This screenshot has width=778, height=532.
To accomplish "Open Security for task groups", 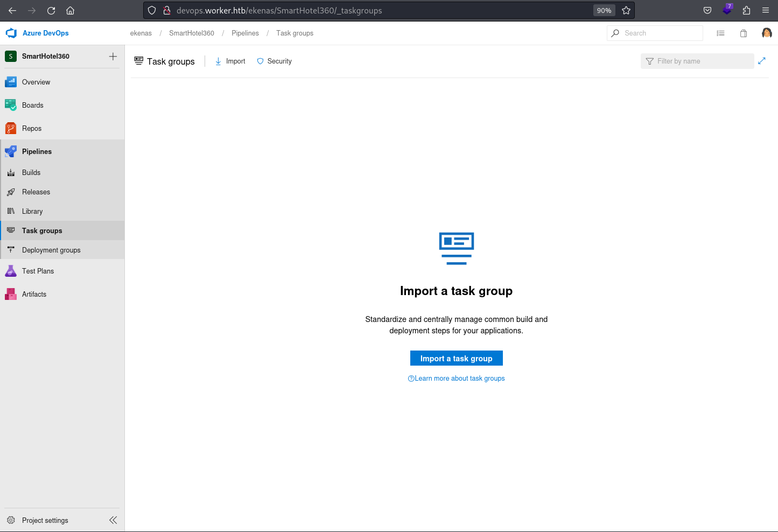I will [275, 61].
